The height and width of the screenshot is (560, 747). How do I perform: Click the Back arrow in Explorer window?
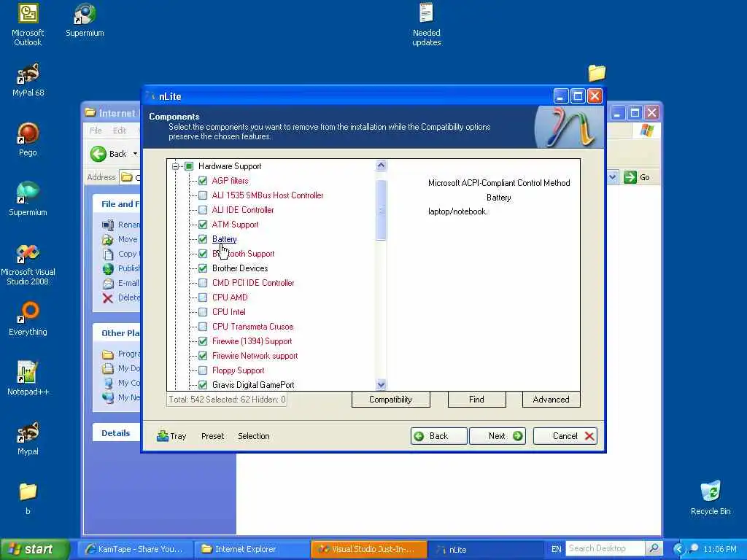coord(98,153)
